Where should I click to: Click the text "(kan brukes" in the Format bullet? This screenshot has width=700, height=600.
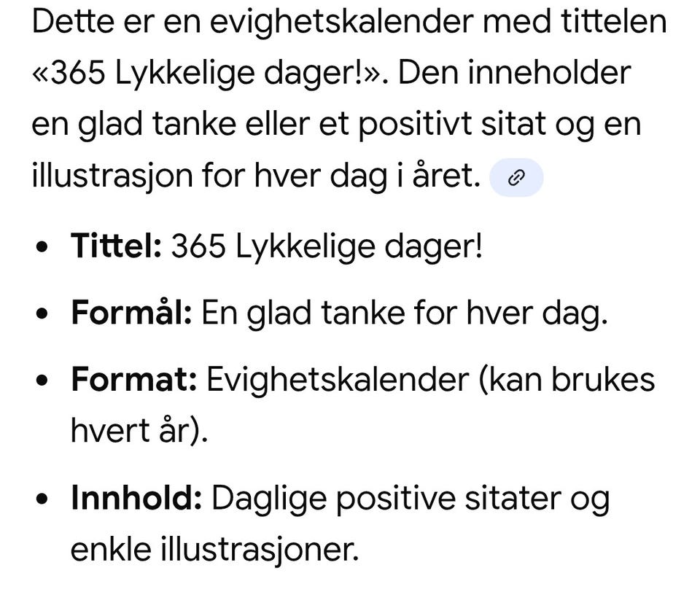point(567,381)
